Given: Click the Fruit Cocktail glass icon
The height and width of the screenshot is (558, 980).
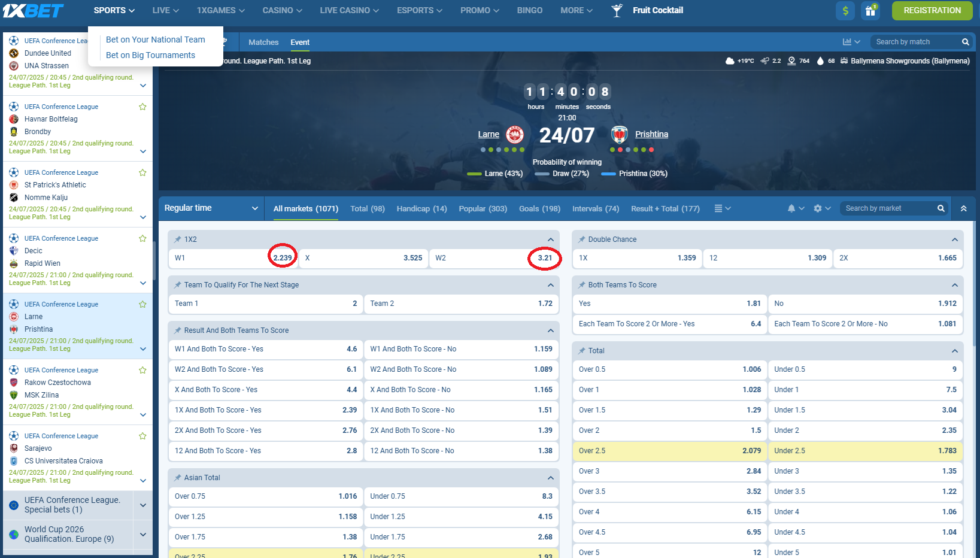Looking at the screenshot, I should [x=617, y=10].
